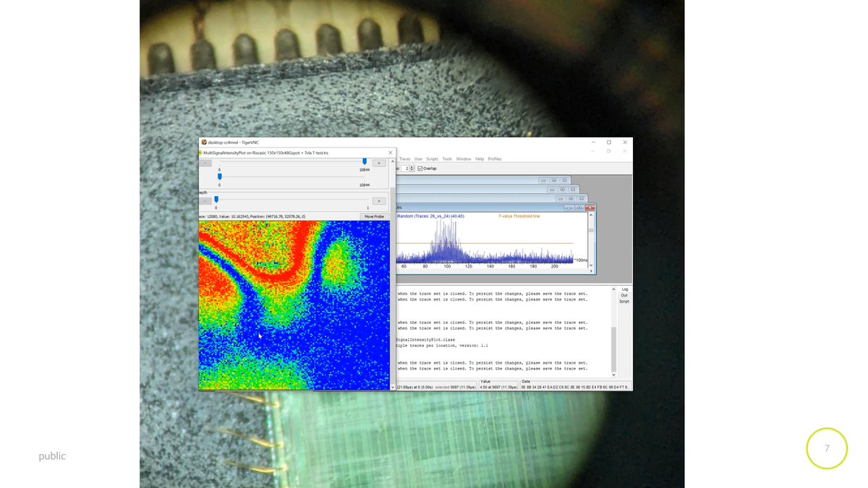Click the console log scrollbar thumb
This screenshot has height=488, width=868.
coord(614,349)
